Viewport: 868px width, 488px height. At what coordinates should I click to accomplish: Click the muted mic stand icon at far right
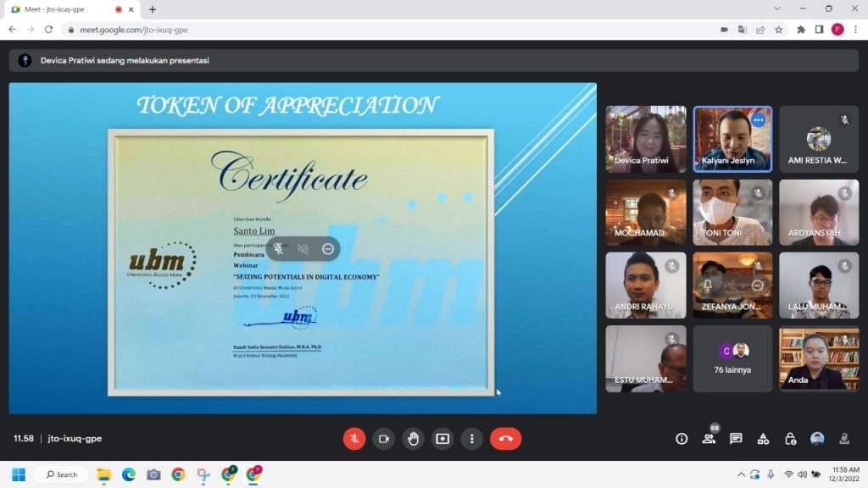click(x=844, y=439)
